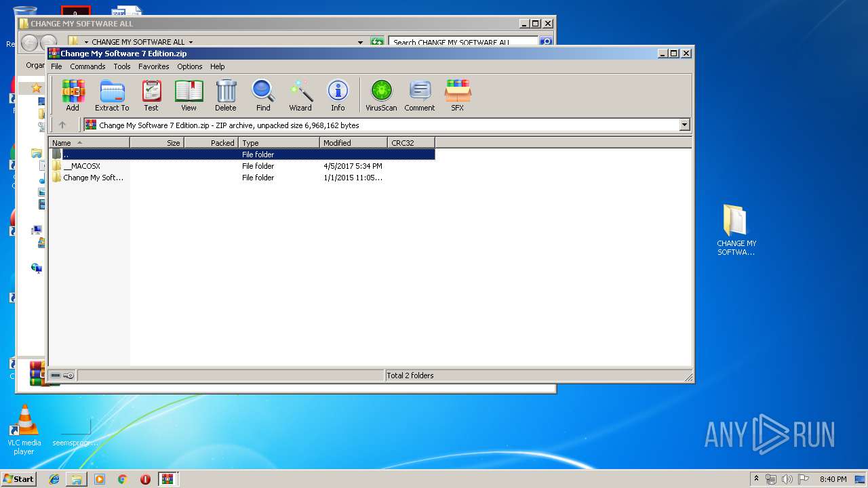Click the volume speaker tray icon
868x488 pixels.
[787, 479]
